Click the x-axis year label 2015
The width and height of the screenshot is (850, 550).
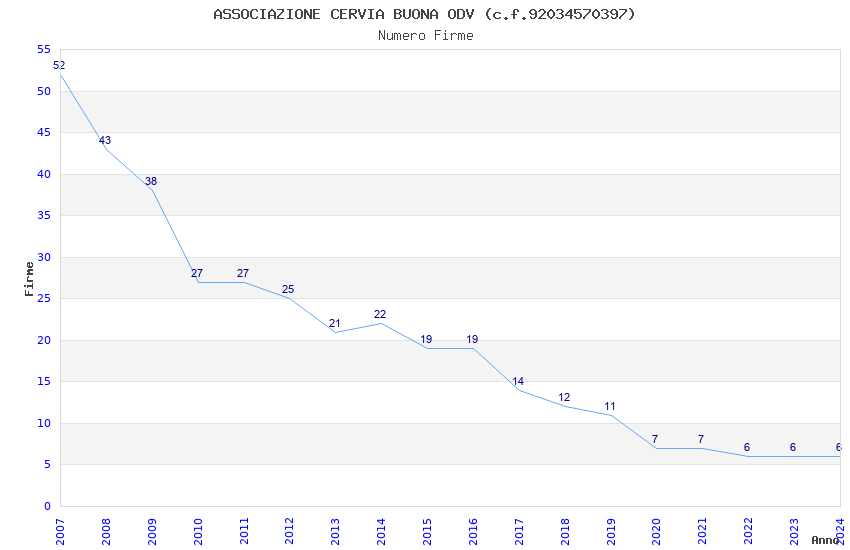pos(427,532)
